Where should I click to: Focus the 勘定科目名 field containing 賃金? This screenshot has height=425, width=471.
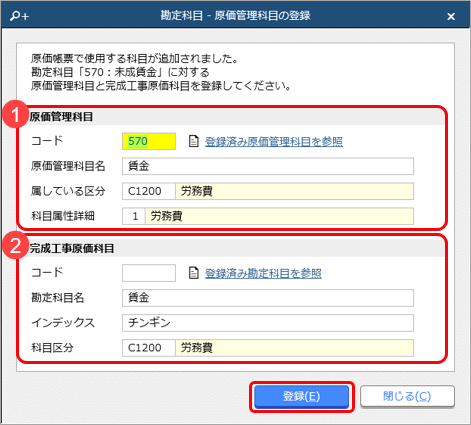click(268, 298)
